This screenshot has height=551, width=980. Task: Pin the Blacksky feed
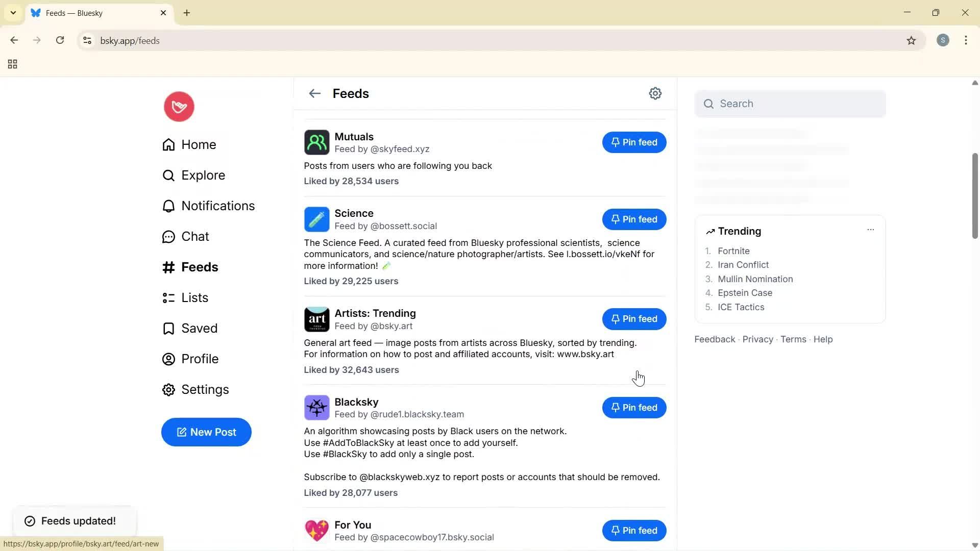[634, 408]
